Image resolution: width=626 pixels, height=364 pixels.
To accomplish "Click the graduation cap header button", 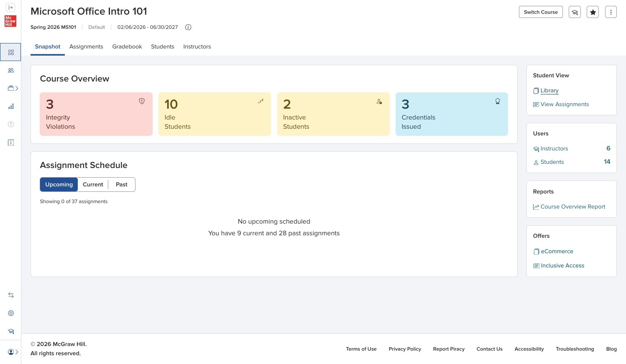I will (575, 12).
